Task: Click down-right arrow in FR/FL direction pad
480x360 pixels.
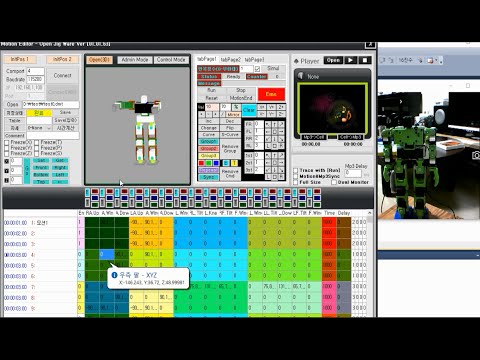Action: click(x=281, y=139)
